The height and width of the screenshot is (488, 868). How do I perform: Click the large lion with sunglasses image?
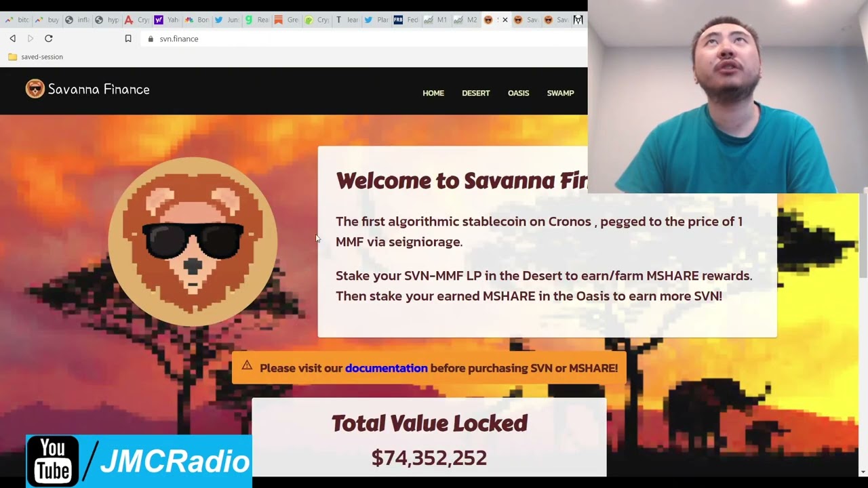pos(193,242)
